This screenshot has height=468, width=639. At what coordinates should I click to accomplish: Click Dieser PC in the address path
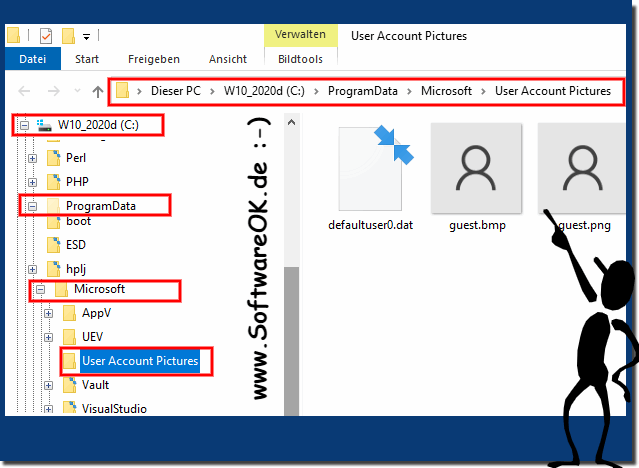tap(176, 91)
